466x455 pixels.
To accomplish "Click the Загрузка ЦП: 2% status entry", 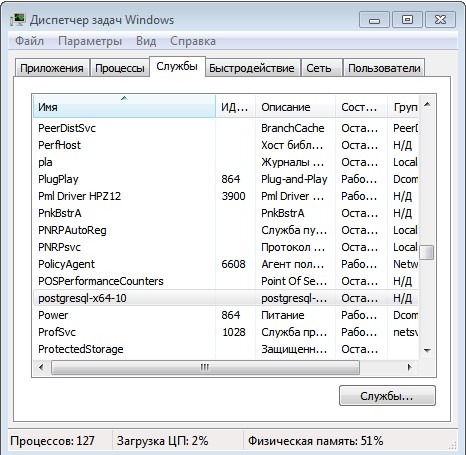I will coord(162,441).
